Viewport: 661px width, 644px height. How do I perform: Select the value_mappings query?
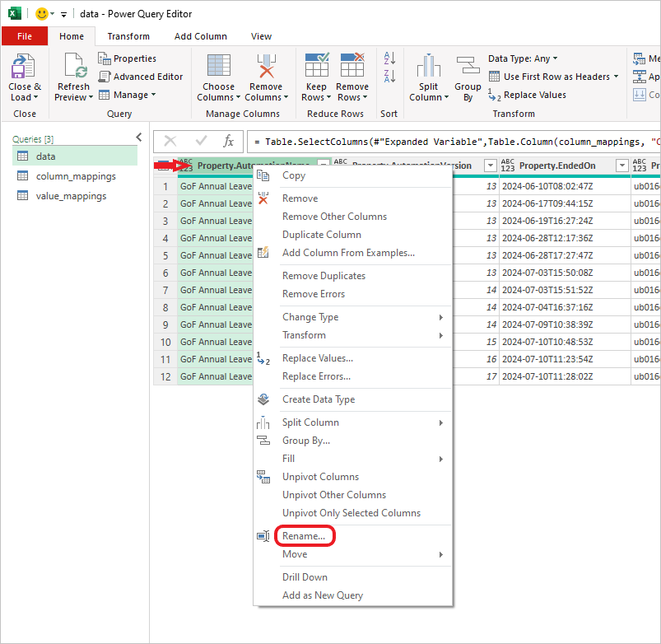(75, 196)
